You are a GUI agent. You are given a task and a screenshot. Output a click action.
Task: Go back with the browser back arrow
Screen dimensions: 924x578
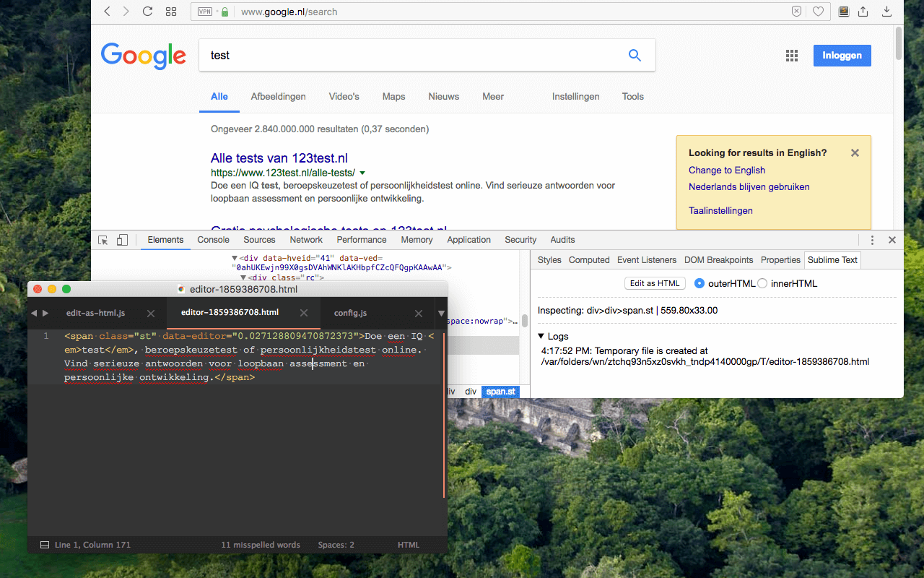[107, 12]
